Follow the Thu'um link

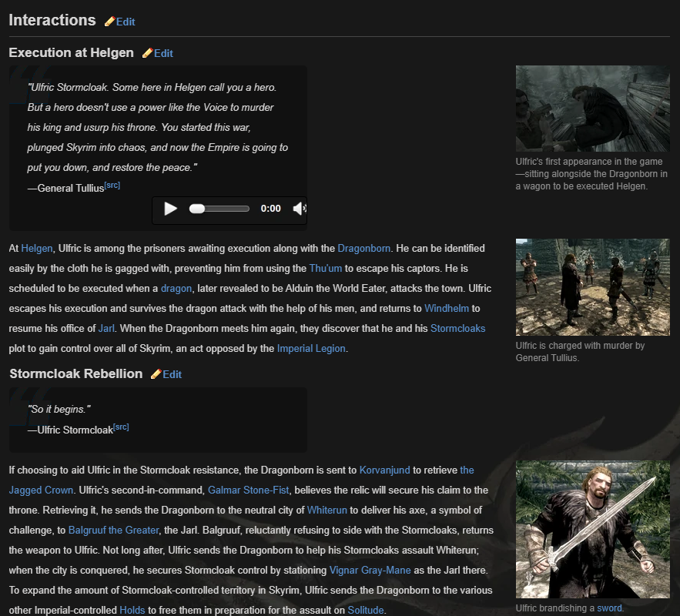(325, 268)
